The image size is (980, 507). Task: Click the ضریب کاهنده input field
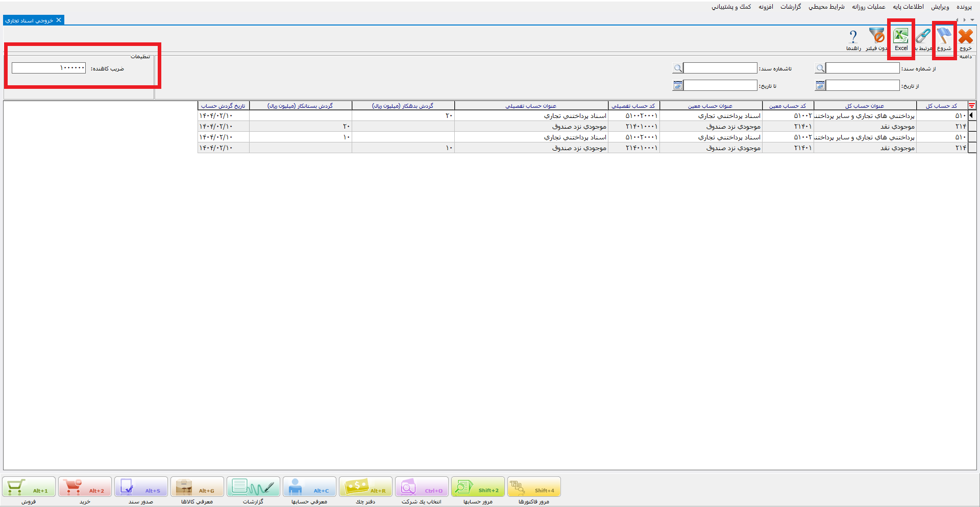[x=49, y=68]
